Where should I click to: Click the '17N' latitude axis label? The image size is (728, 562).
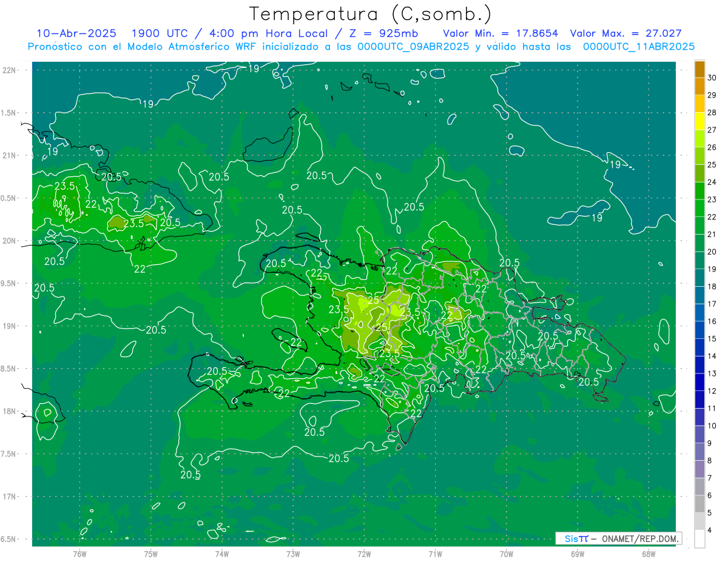point(9,497)
